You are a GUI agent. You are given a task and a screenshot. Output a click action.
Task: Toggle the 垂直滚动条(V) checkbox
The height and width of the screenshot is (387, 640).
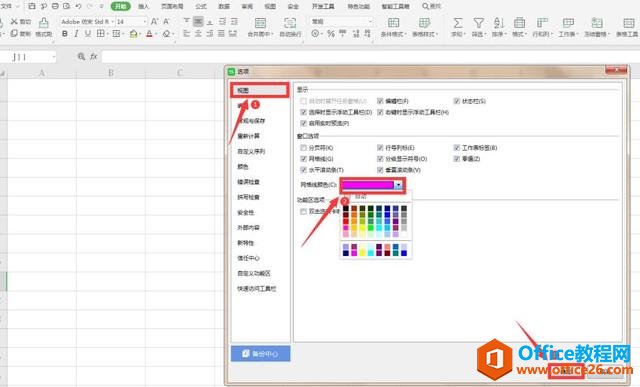pyautogui.click(x=380, y=169)
